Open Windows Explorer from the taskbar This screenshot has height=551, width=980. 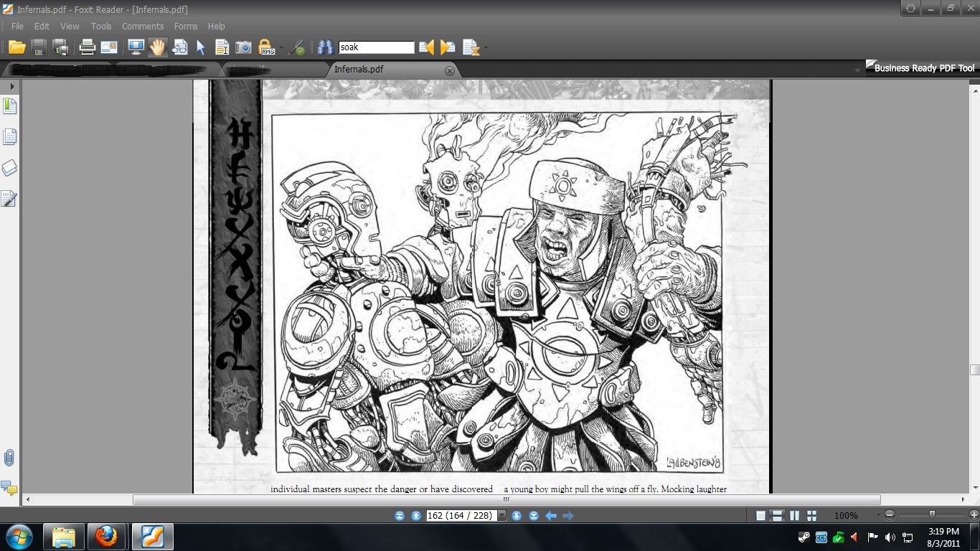pyautogui.click(x=63, y=537)
